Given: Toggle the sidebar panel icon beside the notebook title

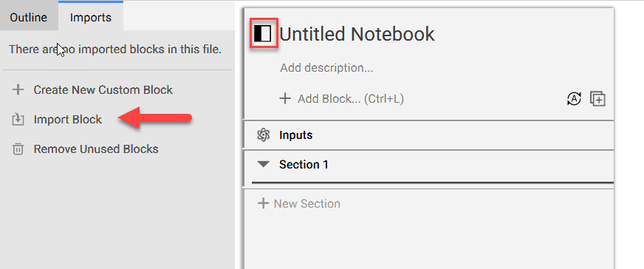Looking at the screenshot, I should pos(263,34).
